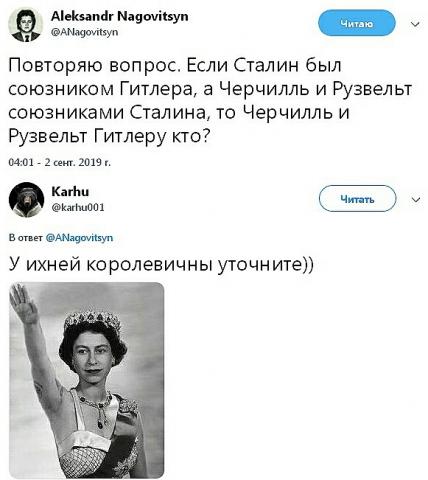The image size is (428, 480).
Task: Open the @ANagovitsyn handle under author name
Action: click(x=84, y=32)
